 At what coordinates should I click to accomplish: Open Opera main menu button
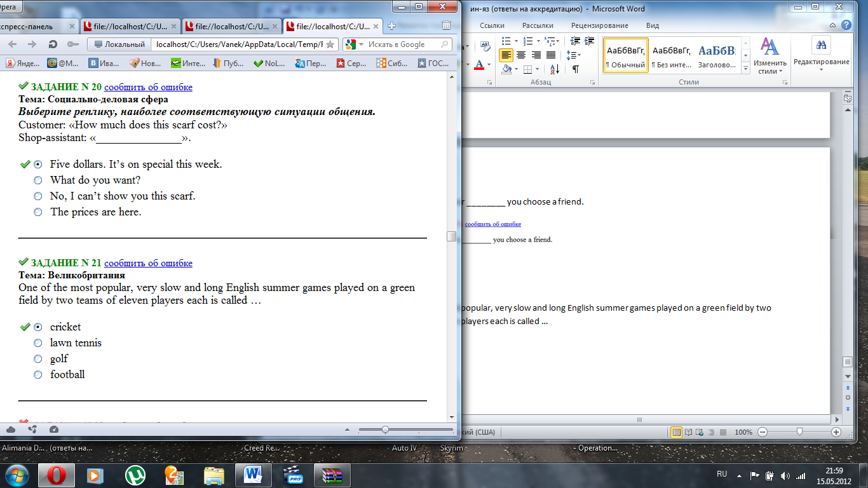click(10, 8)
